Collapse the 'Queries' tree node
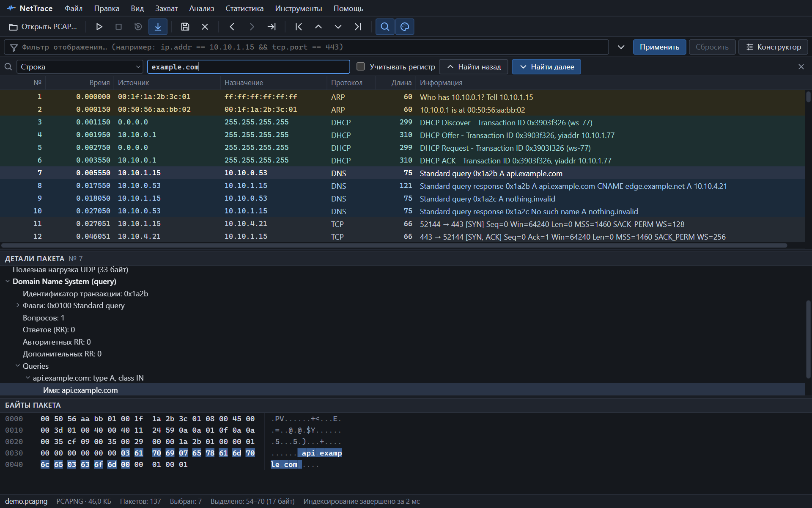Viewport: 812px width, 508px height. coord(18,366)
